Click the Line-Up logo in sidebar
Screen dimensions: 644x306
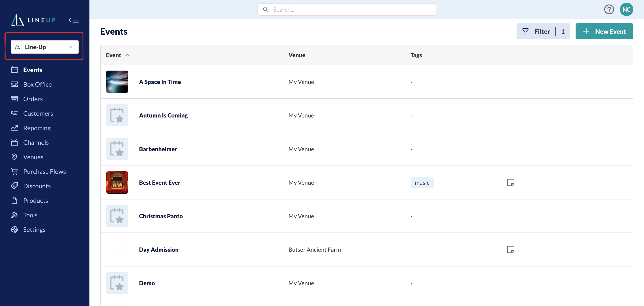[x=34, y=20]
